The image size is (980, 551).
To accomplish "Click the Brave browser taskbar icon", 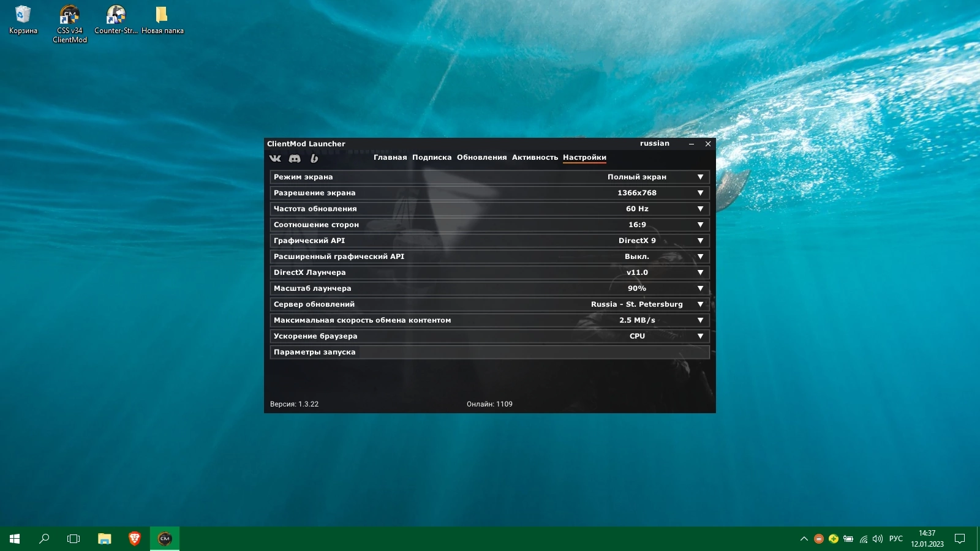I will coord(135,539).
